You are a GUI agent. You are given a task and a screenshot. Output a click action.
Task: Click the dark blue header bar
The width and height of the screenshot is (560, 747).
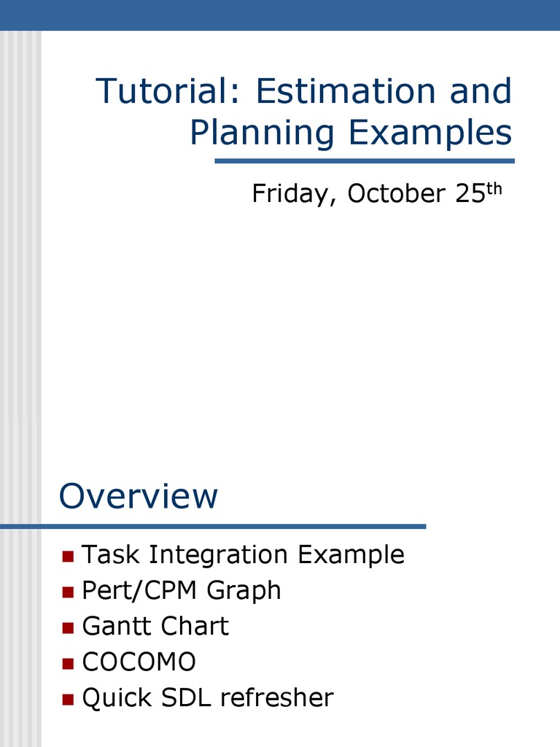(x=280, y=15)
